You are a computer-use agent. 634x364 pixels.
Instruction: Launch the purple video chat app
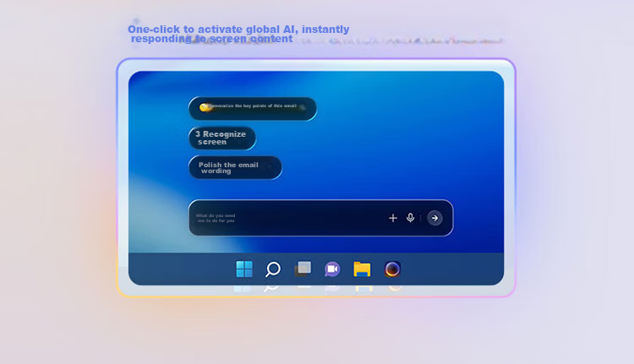click(332, 269)
